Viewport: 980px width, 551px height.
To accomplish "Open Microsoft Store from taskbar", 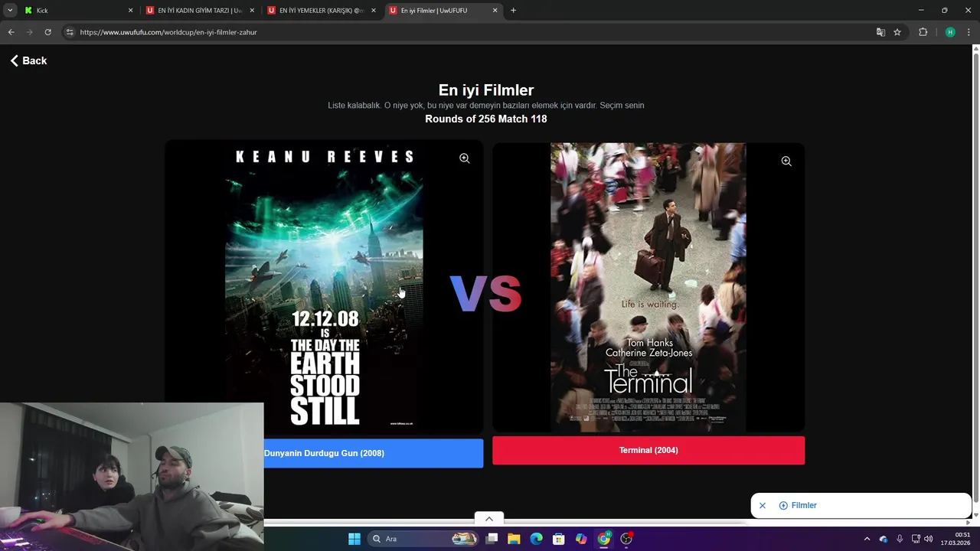I will [x=559, y=539].
